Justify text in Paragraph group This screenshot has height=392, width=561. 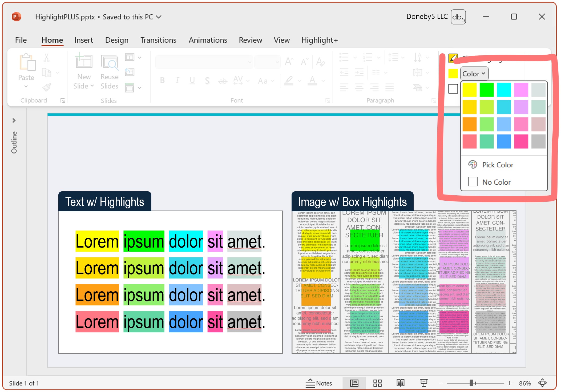point(390,87)
